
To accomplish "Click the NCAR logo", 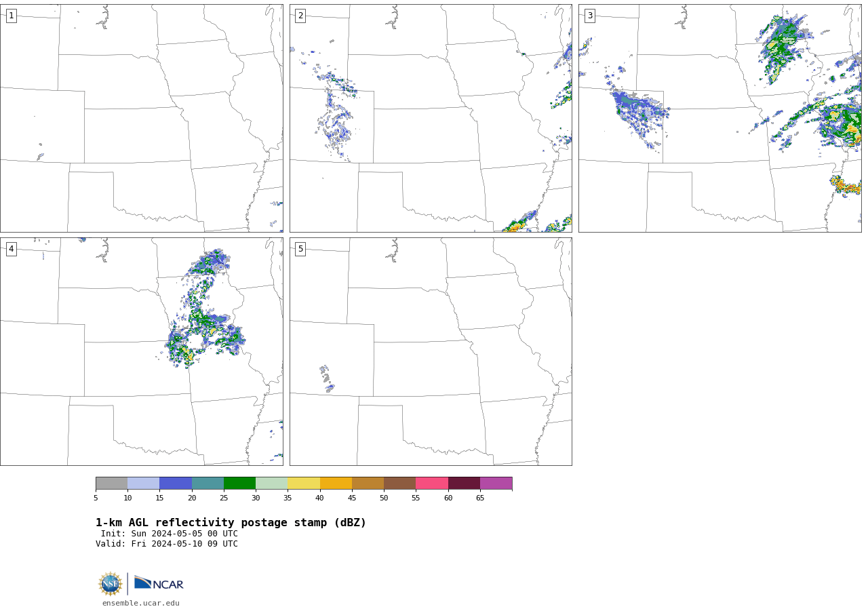I will coord(159,583).
